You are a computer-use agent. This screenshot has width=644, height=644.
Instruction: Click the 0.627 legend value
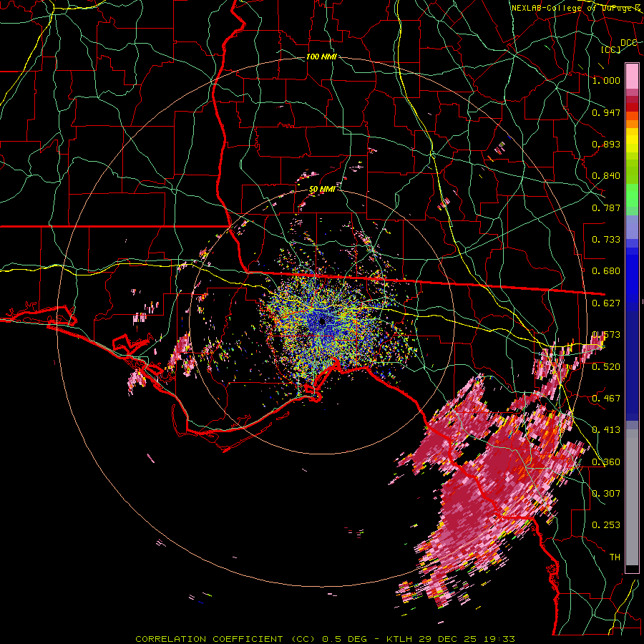[606, 303]
